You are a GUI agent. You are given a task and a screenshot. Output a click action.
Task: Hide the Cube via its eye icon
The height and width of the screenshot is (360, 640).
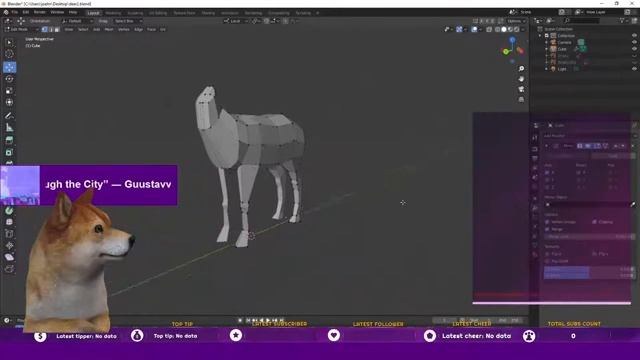click(x=634, y=49)
